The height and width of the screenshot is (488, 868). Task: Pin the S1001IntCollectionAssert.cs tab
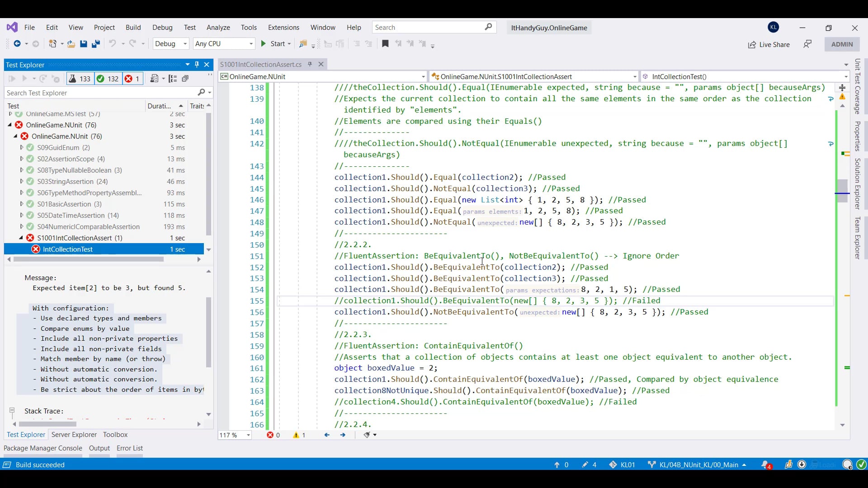tap(309, 64)
